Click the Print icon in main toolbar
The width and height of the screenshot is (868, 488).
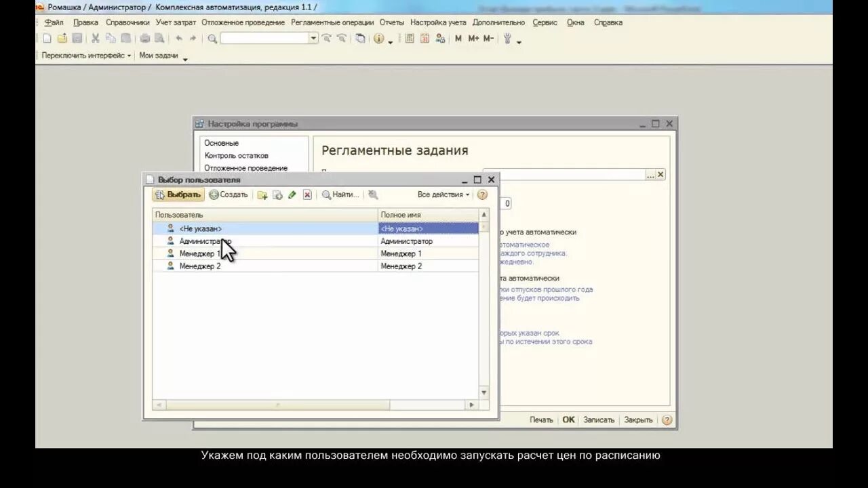pos(144,39)
